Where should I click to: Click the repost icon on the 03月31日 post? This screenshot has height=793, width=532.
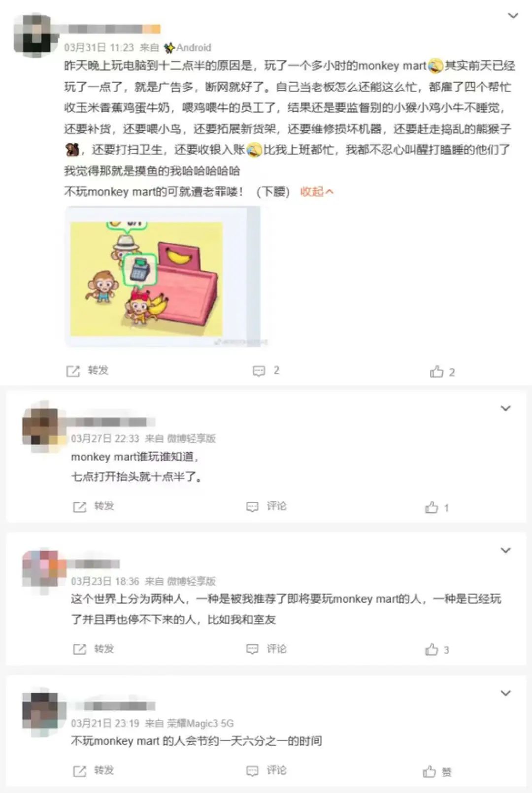[x=73, y=371]
